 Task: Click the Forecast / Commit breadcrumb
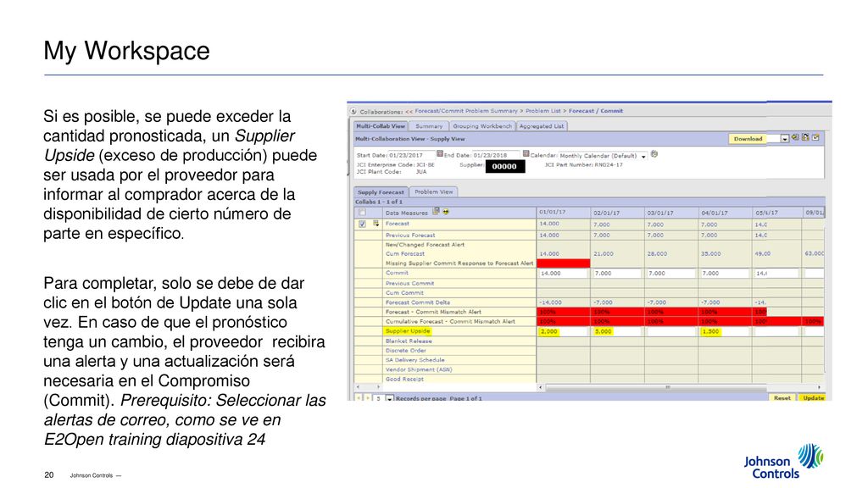(x=596, y=111)
